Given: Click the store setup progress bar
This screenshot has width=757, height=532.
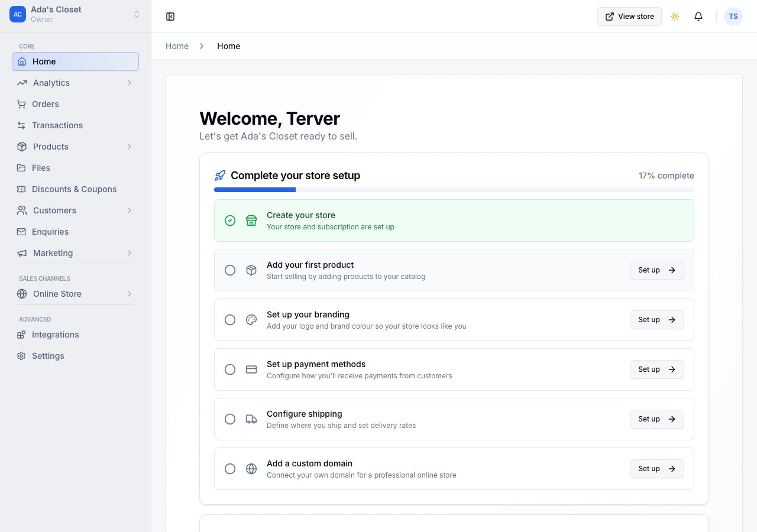Looking at the screenshot, I should point(454,190).
